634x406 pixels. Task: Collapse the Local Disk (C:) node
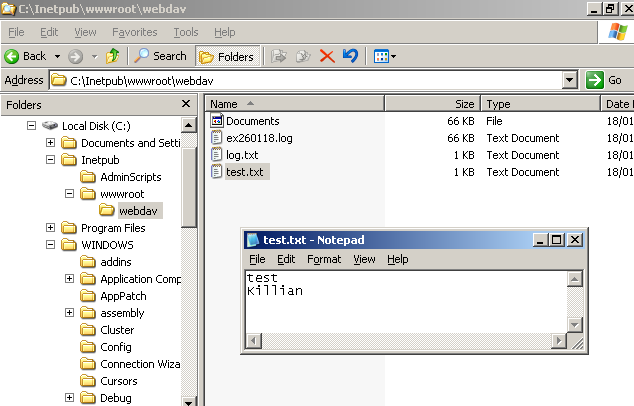pyautogui.click(x=31, y=125)
